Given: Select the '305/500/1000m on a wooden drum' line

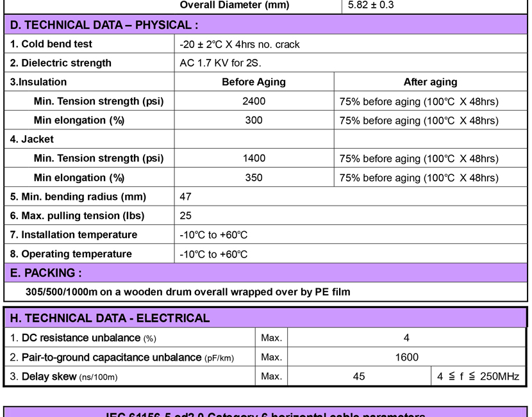Looking at the screenshot, I should (x=188, y=292).
